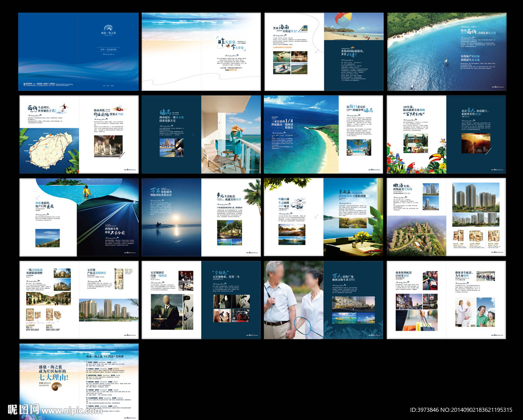
Task: Open the turquoise bay aerial beach spread
Action: click(323, 134)
